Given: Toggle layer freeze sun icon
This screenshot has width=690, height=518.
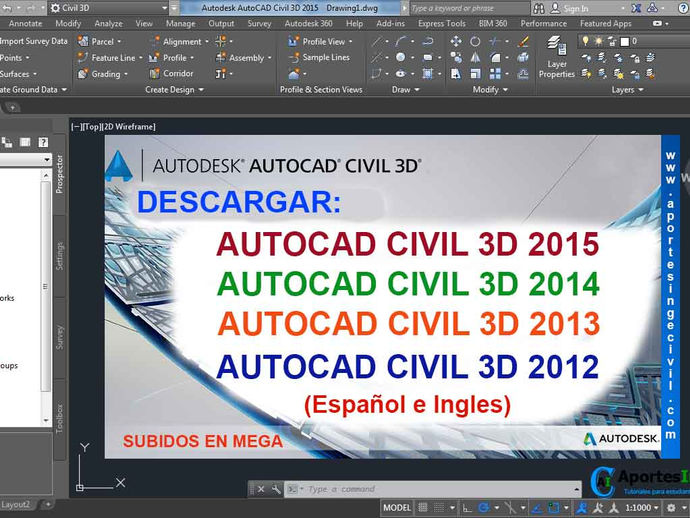Looking at the screenshot, I should pyautogui.click(x=598, y=41).
